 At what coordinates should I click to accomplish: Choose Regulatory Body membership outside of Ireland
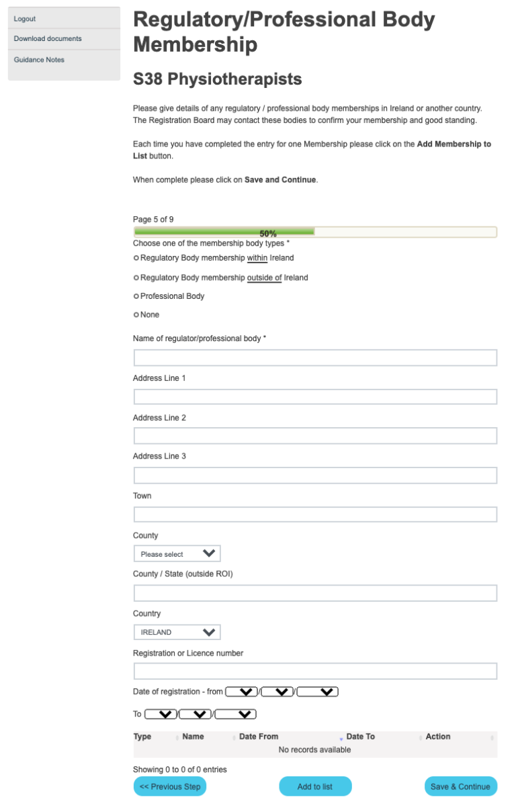[136, 277]
